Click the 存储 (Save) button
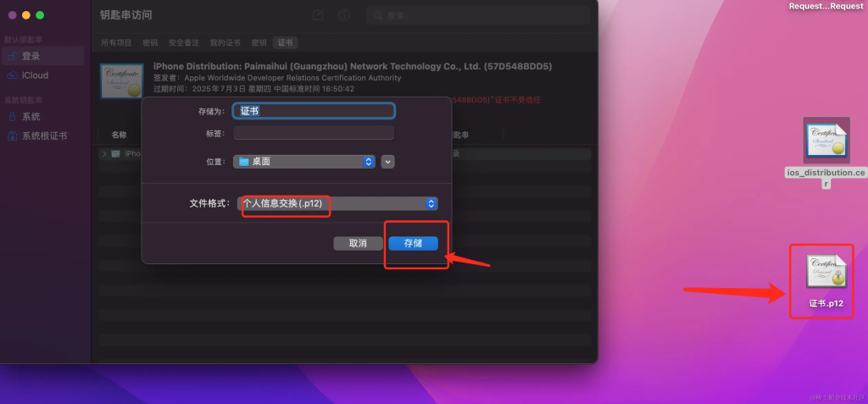This screenshot has height=404, width=868. pyautogui.click(x=413, y=243)
